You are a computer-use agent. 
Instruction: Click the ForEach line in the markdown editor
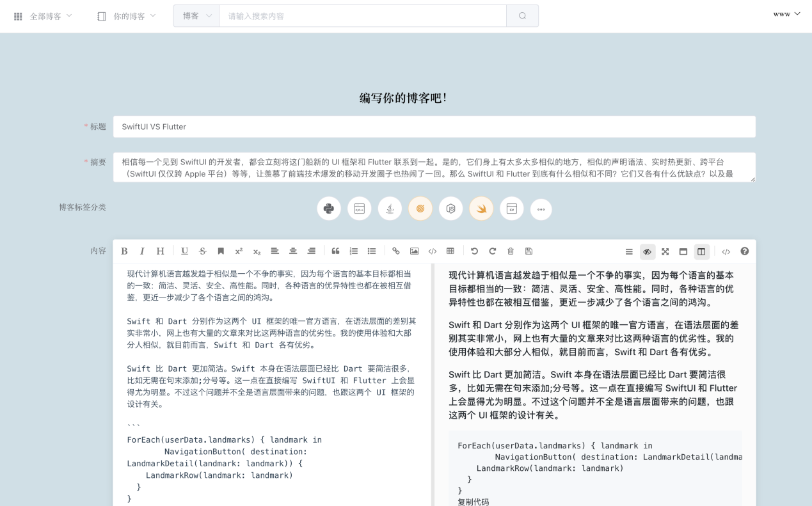(x=225, y=440)
